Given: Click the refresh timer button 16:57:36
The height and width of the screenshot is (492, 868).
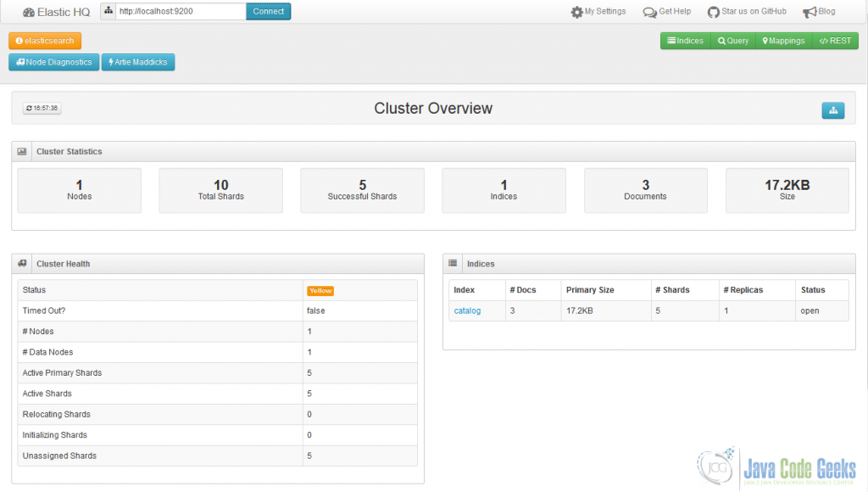Looking at the screenshot, I should (42, 108).
